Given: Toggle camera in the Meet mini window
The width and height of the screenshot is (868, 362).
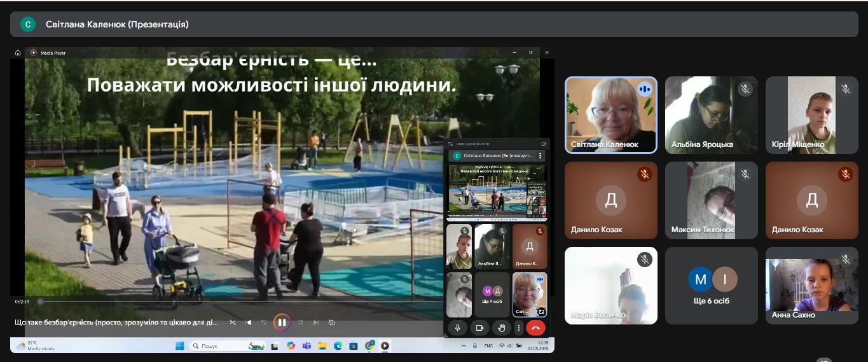Looking at the screenshot, I should pyautogui.click(x=479, y=328).
